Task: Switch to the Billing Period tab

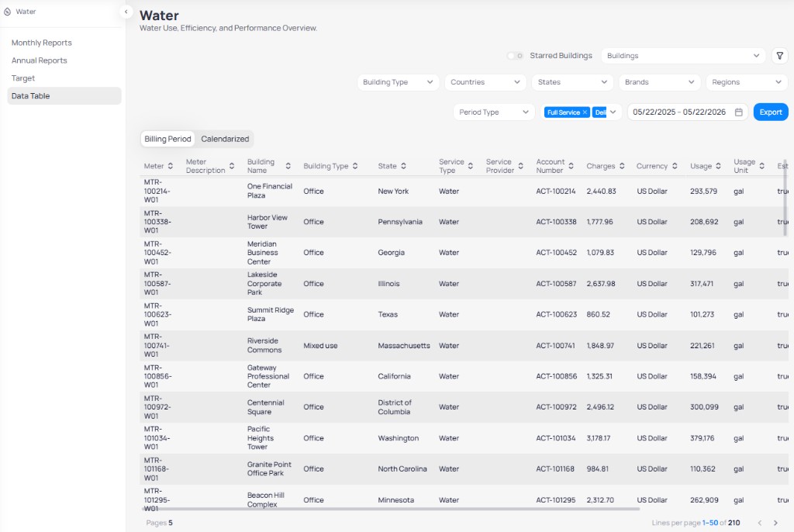Action: pyautogui.click(x=167, y=139)
